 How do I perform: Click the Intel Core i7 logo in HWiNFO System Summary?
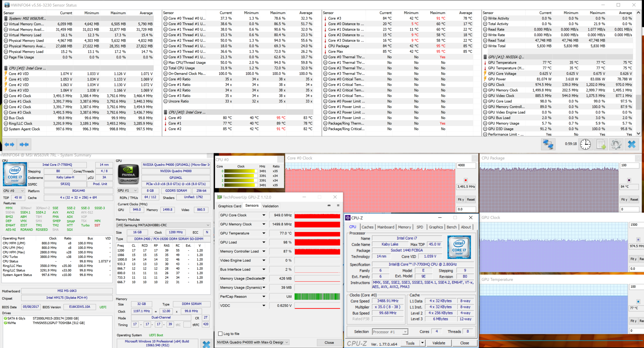coord(15,174)
